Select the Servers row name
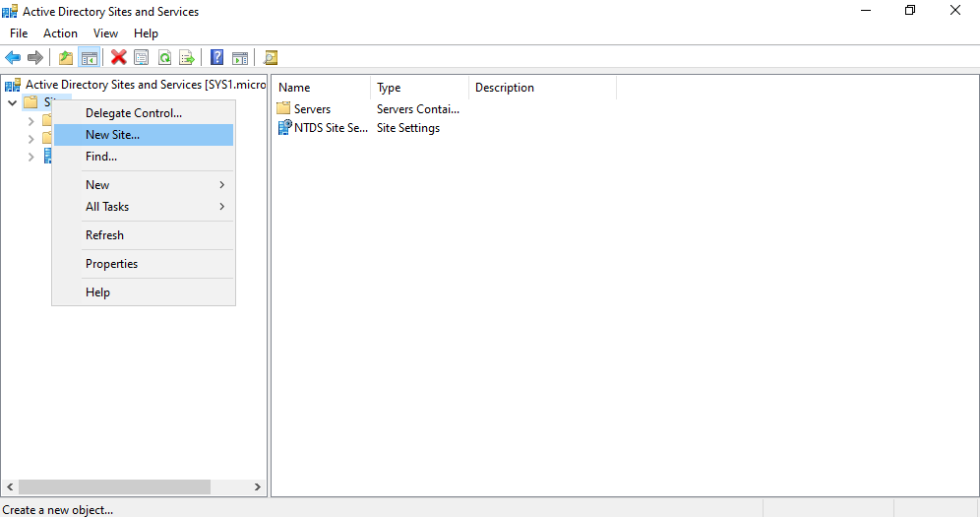This screenshot has height=517, width=980. [312, 108]
